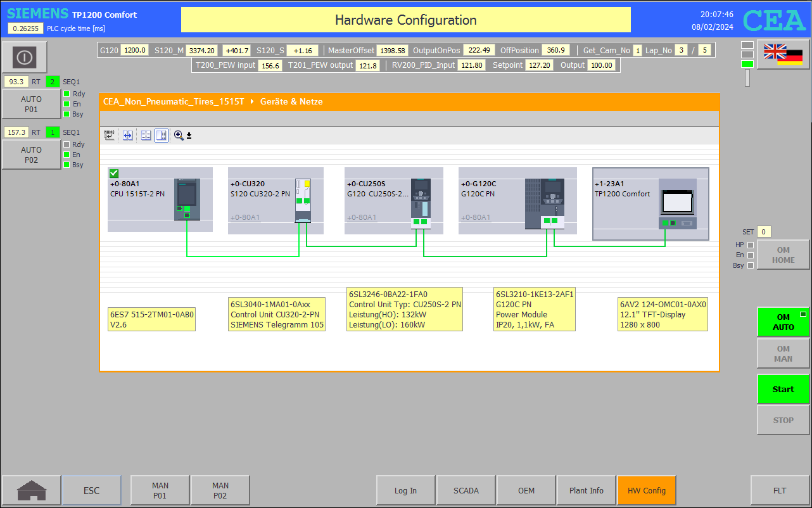The width and height of the screenshot is (812, 508).
Task: Click the OM HOME button
Action: (783, 255)
